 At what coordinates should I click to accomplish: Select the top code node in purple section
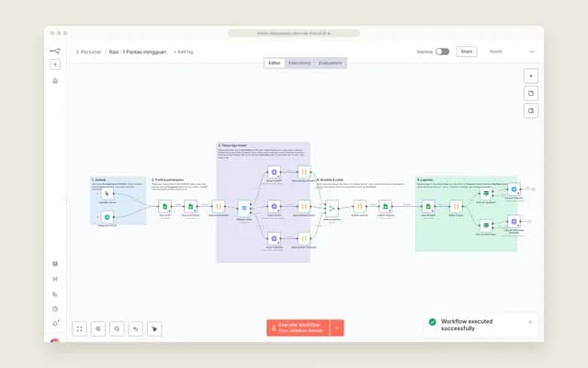coord(304,172)
